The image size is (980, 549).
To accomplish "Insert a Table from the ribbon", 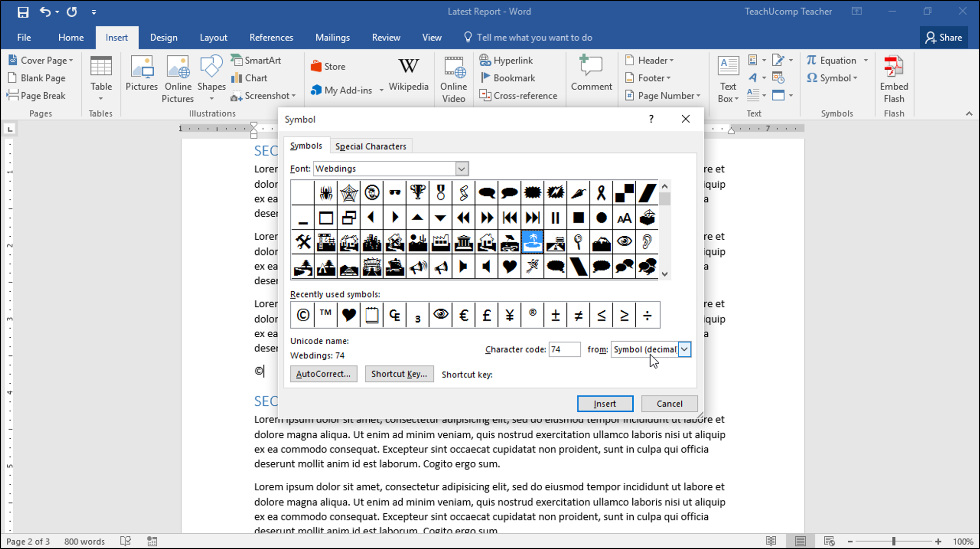I will pyautogui.click(x=101, y=78).
